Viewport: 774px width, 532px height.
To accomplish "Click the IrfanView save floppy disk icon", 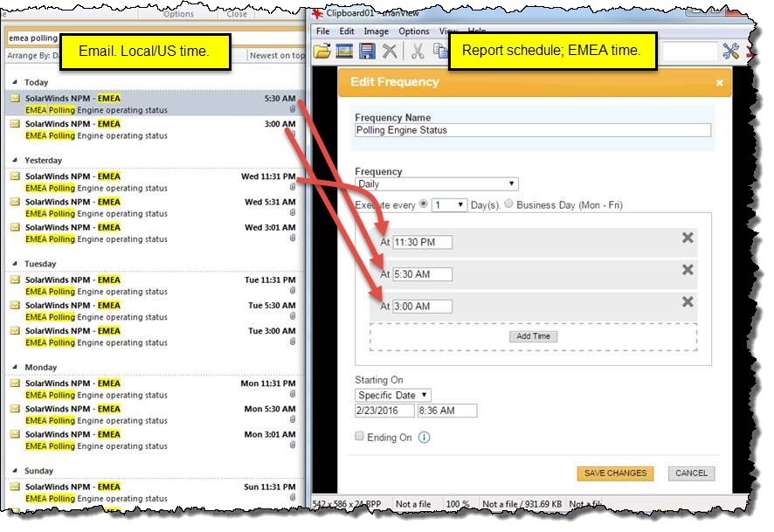I will coord(367,51).
